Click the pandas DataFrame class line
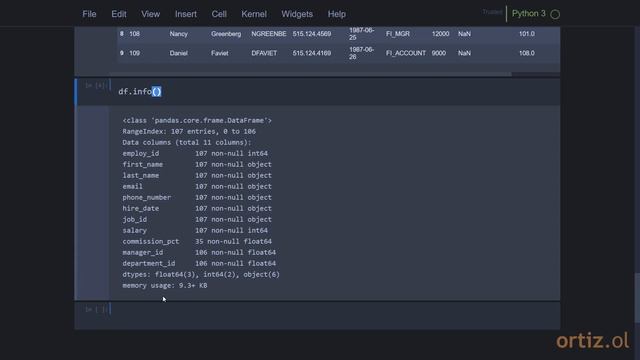640x360 pixels. click(x=197, y=120)
